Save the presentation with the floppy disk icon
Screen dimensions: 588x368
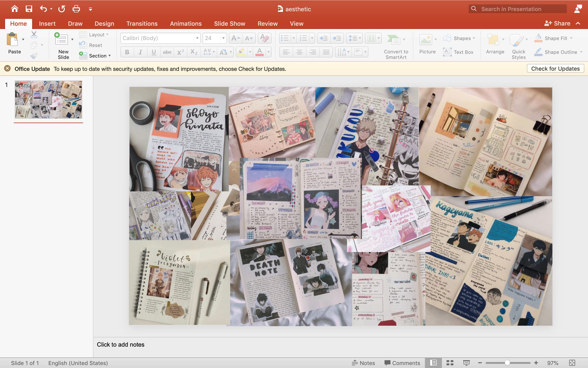pyautogui.click(x=29, y=9)
